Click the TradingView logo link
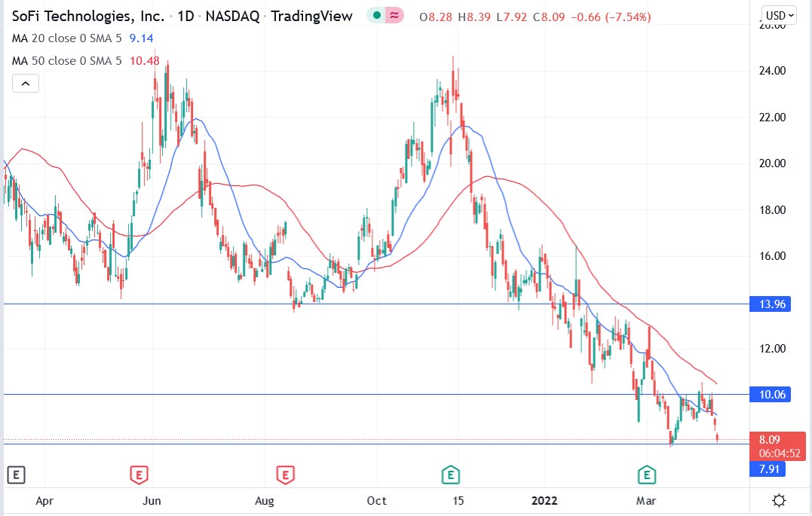 coord(312,15)
